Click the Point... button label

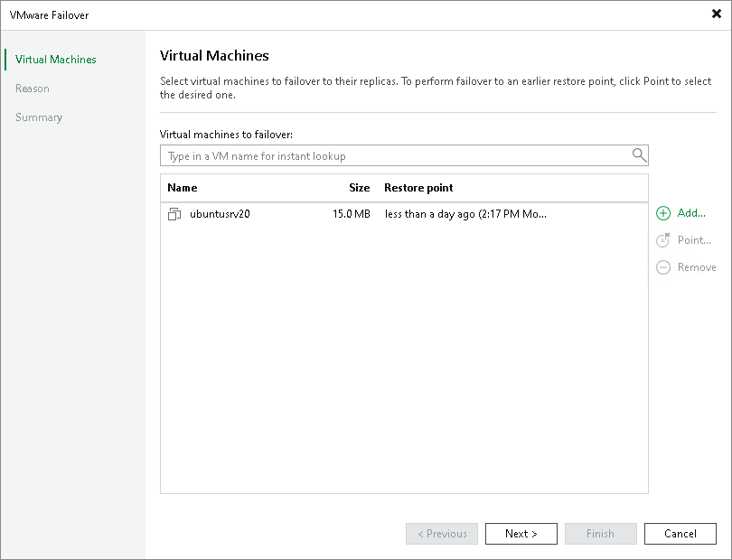(694, 240)
